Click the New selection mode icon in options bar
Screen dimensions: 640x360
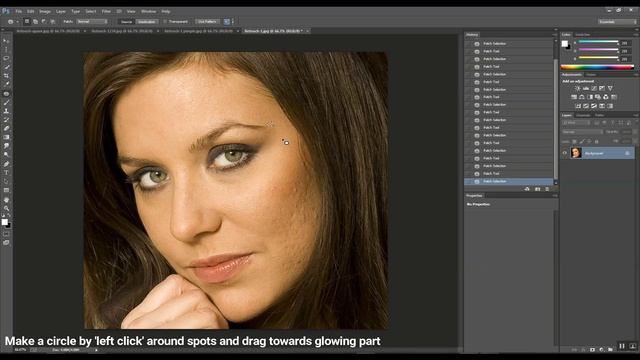point(27,21)
